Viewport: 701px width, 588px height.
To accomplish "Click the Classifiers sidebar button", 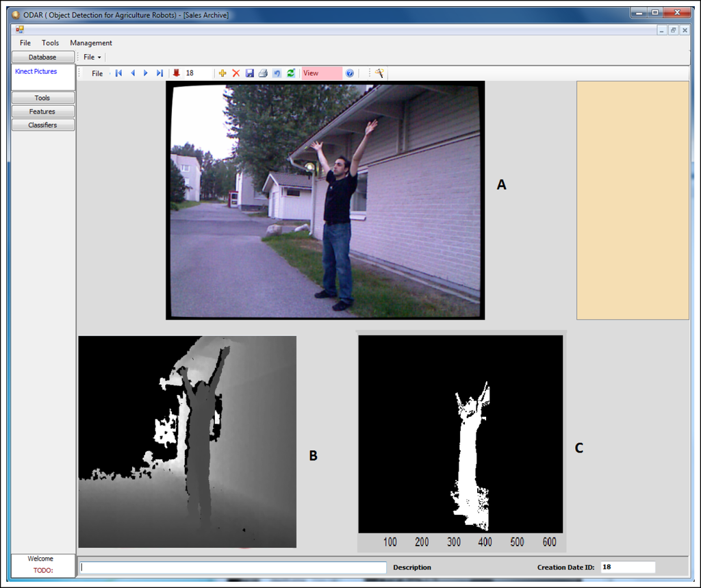I will pyautogui.click(x=42, y=125).
